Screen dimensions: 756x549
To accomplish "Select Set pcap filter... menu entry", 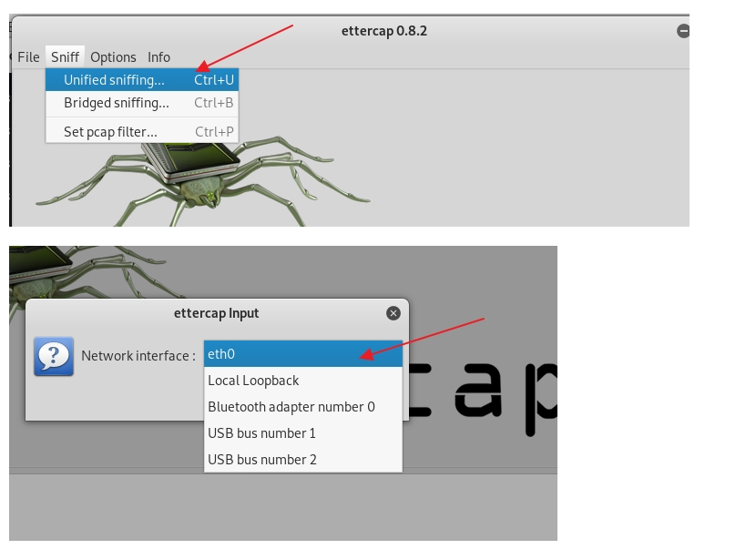I will (142, 132).
